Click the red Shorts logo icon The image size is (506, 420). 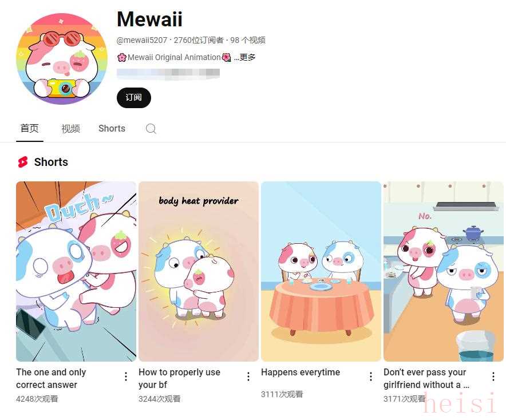point(23,162)
